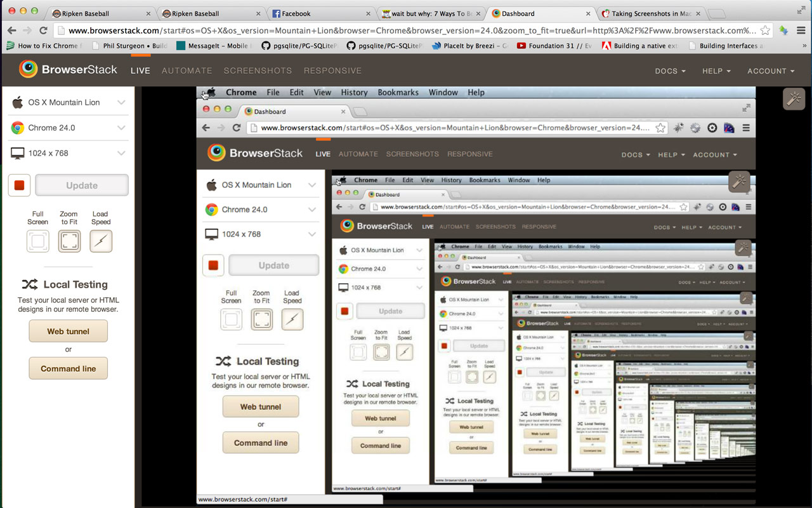Image resolution: width=812 pixels, height=508 pixels.
Task: Open the outer HELP dropdown menu
Action: (x=717, y=71)
